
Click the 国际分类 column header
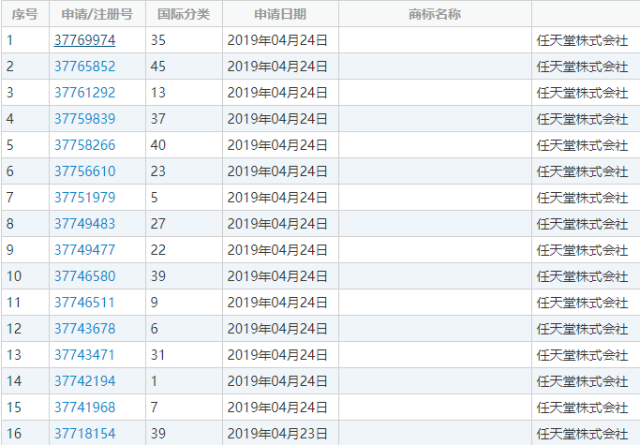[184, 14]
